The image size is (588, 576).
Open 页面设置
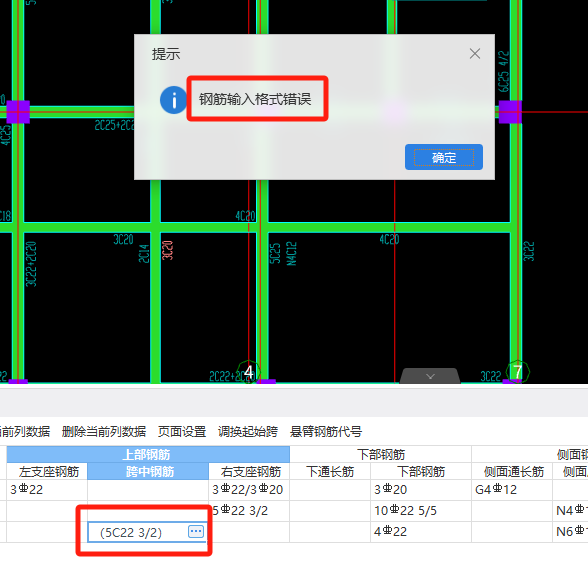point(182,432)
